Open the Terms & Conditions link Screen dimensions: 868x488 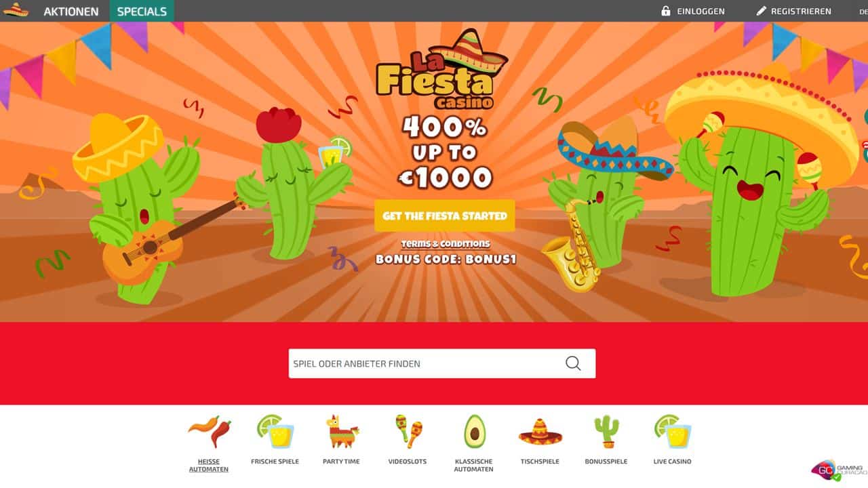[x=446, y=243]
